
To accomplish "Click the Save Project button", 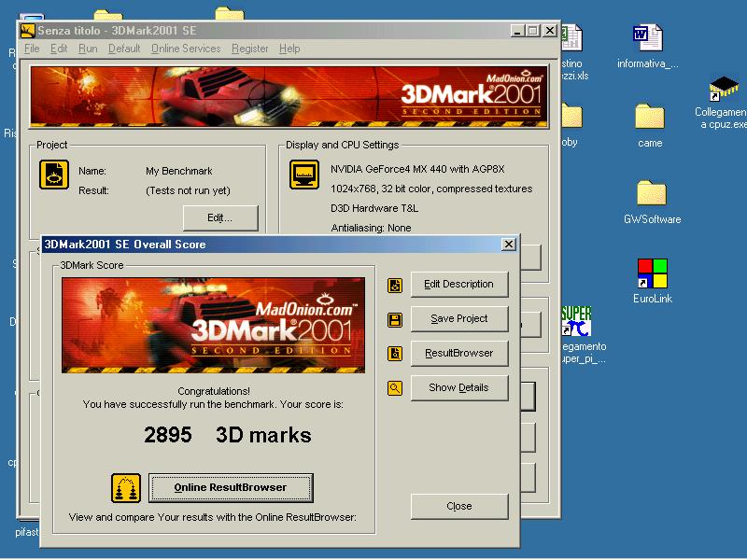I will point(459,319).
